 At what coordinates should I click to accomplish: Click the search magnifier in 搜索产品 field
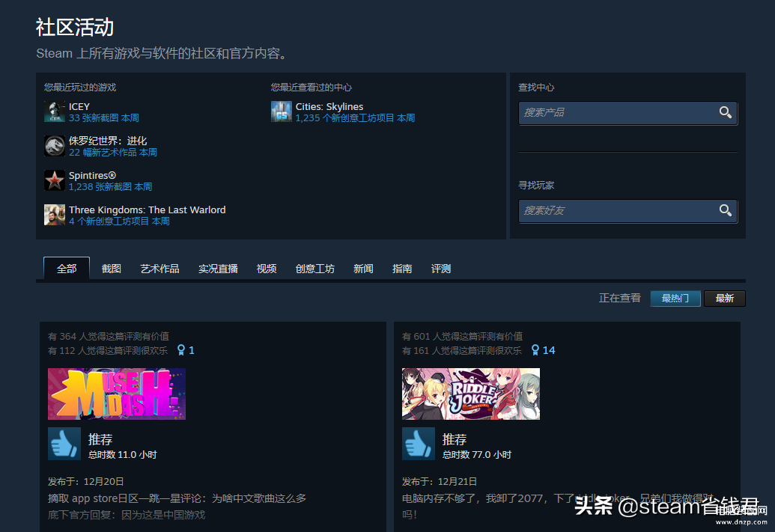pos(725,113)
